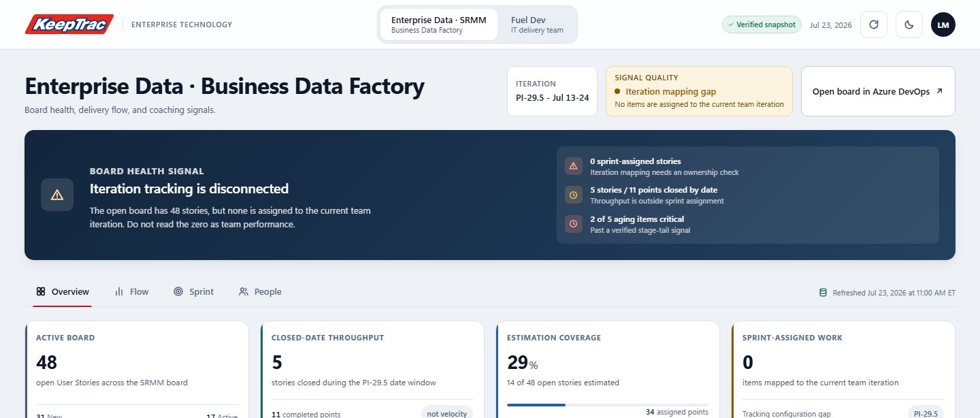The height and width of the screenshot is (418, 980).
Task: Toggle dark mode with the moon icon
Action: tap(909, 25)
